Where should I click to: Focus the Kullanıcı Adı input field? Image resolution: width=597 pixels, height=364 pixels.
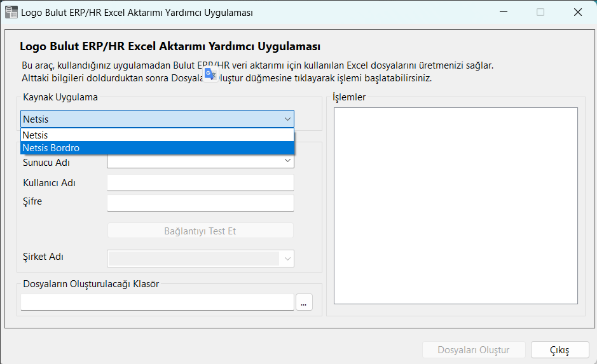pyautogui.click(x=200, y=183)
